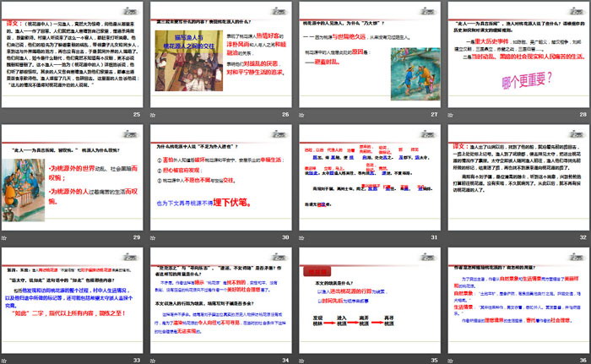Screen dimensions: 591x364
Task: Click the animation star icon below slide 35
Action: [303, 360]
